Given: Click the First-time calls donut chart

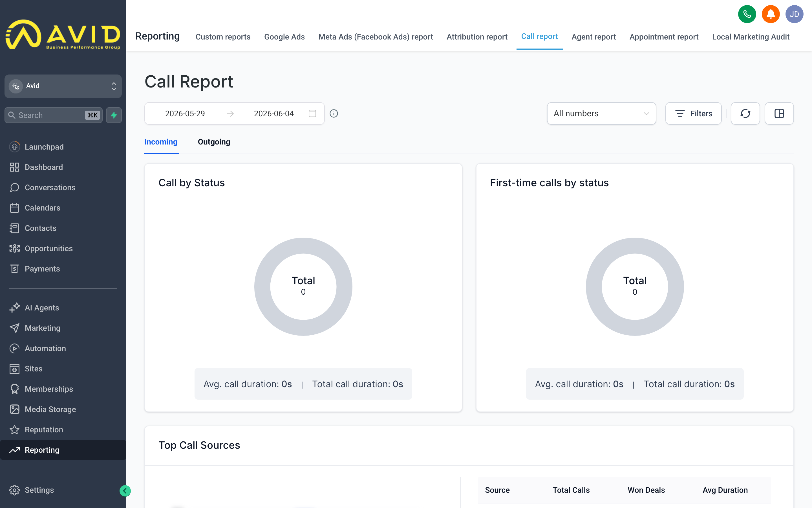Looking at the screenshot, I should 635,286.
